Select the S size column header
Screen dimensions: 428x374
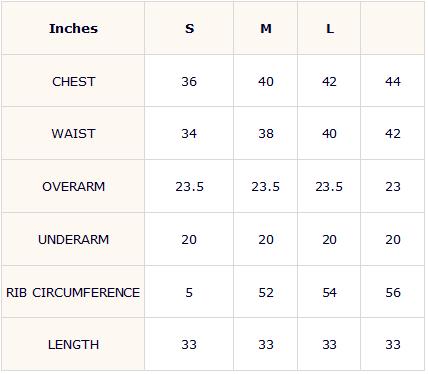(189, 29)
